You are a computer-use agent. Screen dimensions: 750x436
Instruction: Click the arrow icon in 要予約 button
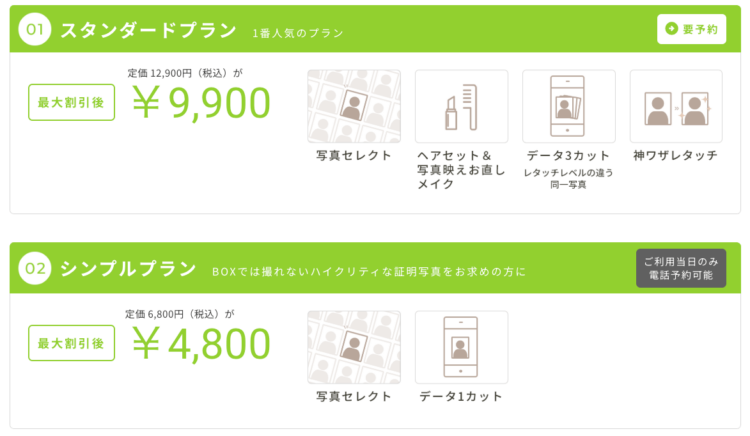coord(672,29)
